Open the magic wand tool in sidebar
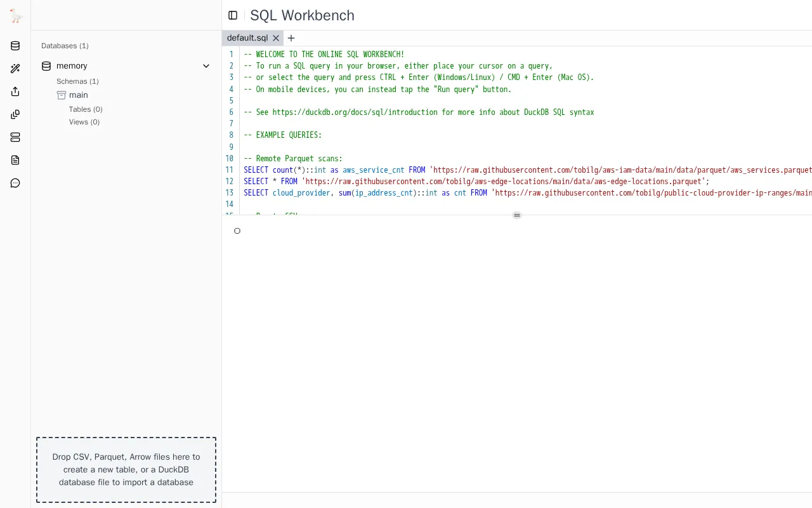Screen dimensions: 812x508 tap(15, 69)
